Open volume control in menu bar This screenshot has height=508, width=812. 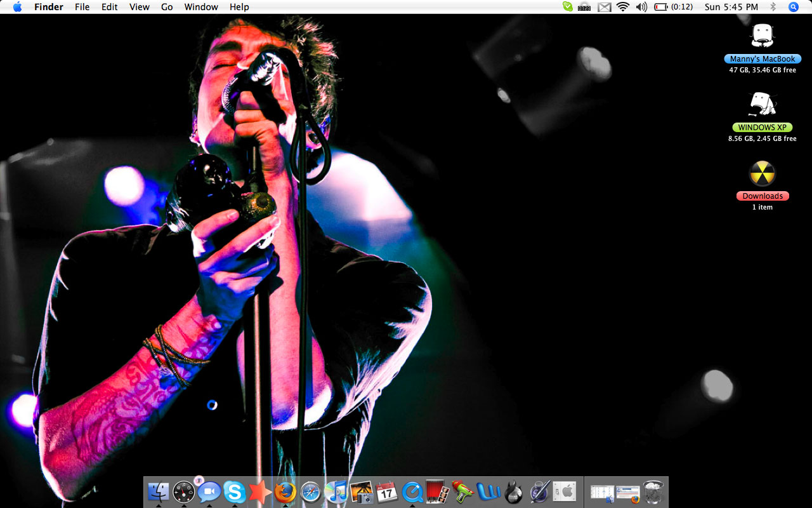pyautogui.click(x=641, y=7)
